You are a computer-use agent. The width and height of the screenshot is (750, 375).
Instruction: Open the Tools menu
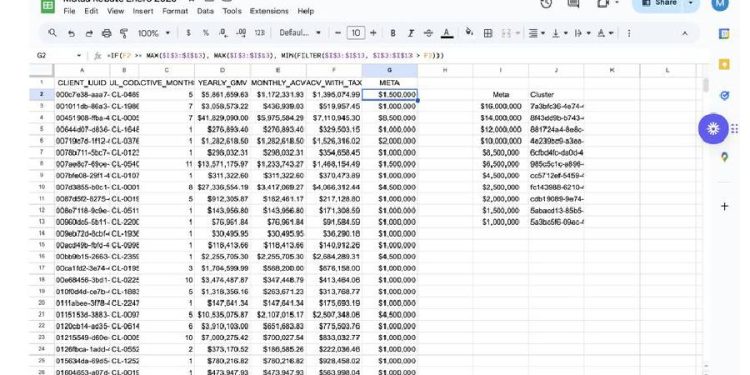point(232,11)
